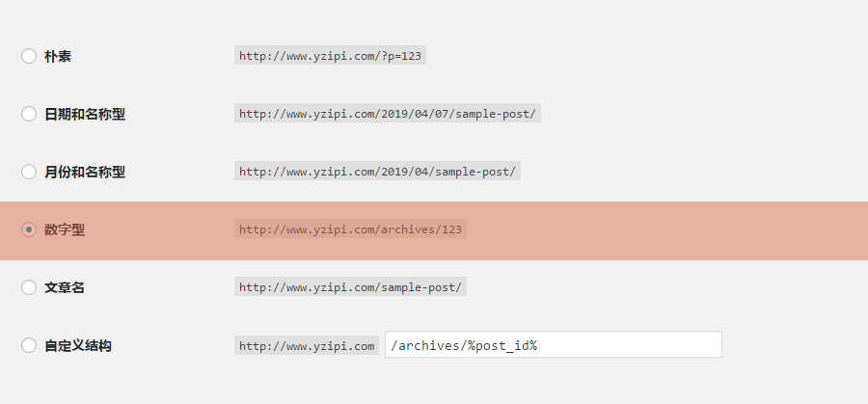
Task: Select the 朴素 radio button
Action: click(x=29, y=56)
